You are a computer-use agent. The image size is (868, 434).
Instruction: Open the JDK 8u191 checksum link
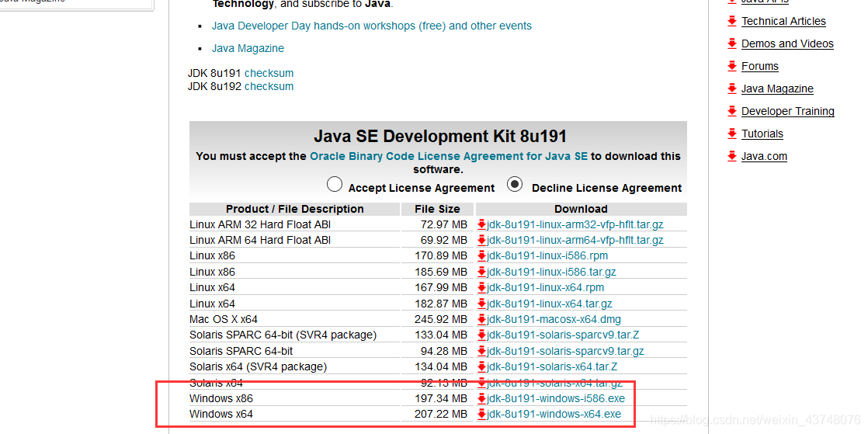269,73
